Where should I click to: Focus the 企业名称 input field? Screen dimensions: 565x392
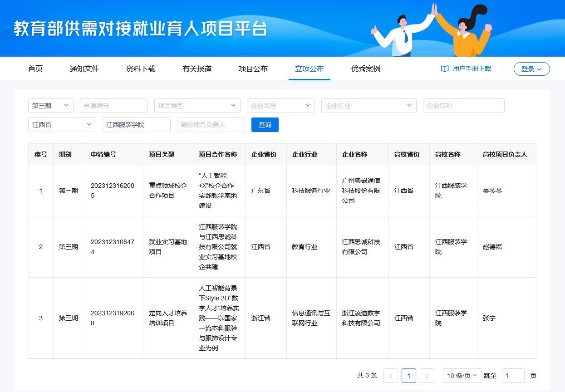pyautogui.click(x=463, y=106)
